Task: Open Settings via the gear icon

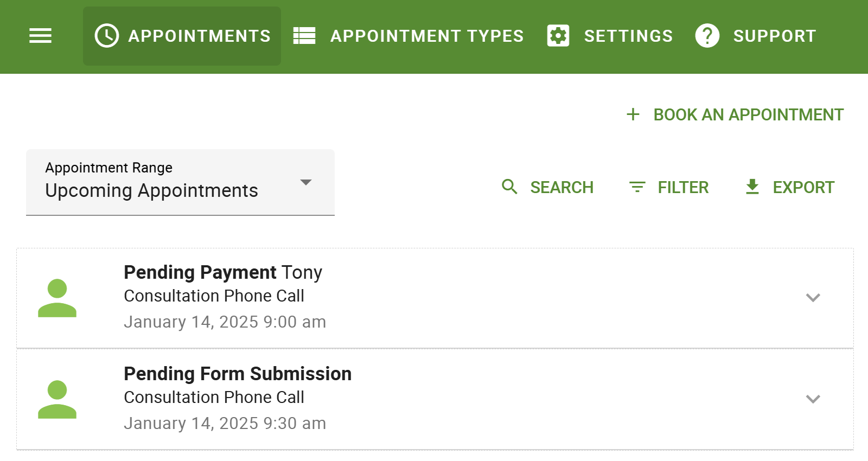Action: (x=558, y=35)
